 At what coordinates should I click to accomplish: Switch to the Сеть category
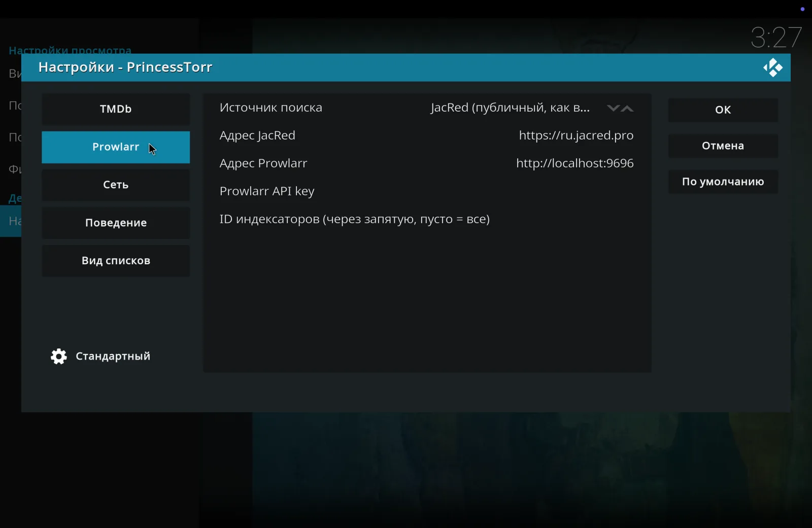tap(116, 185)
